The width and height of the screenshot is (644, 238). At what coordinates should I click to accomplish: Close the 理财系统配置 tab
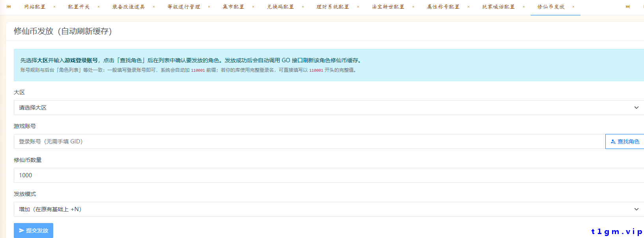click(358, 7)
